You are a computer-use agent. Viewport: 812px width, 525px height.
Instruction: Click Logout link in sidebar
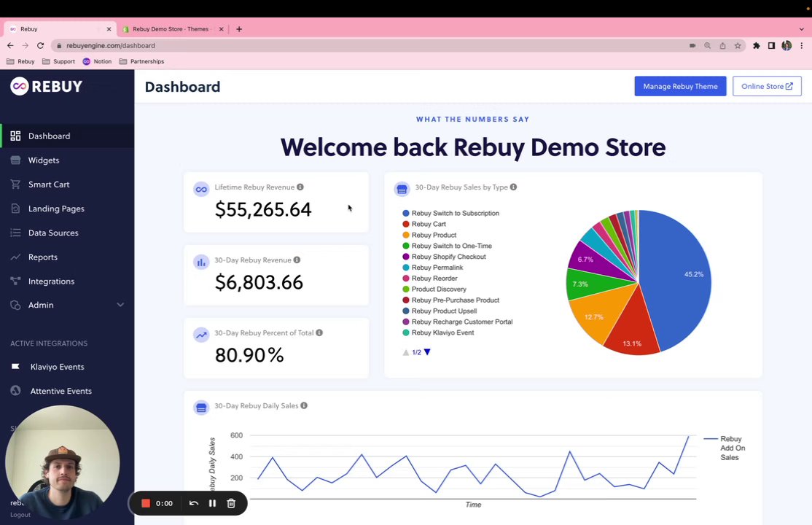pyautogui.click(x=20, y=515)
